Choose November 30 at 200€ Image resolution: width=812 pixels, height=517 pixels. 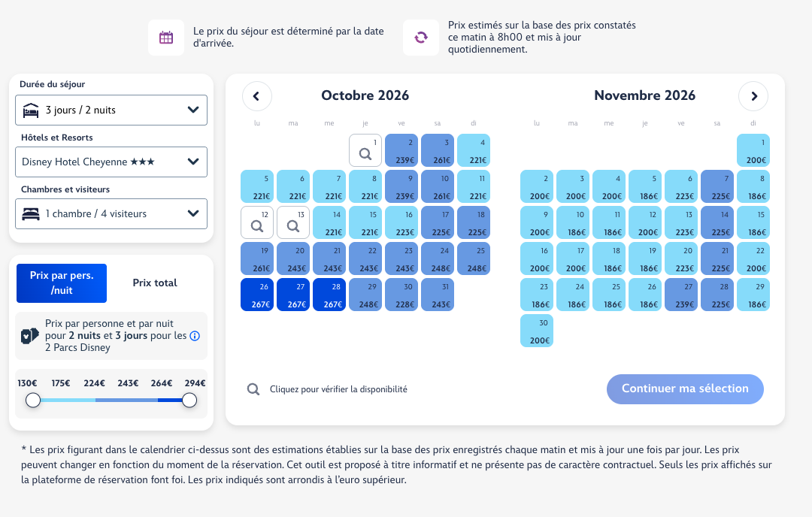pyautogui.click(x=537, y=331)
